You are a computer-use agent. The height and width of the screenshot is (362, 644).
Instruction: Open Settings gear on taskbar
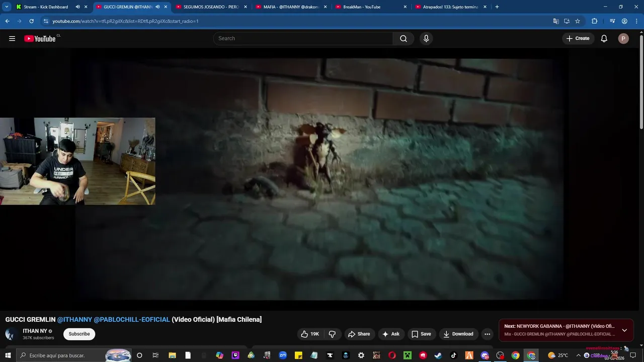(361, 355)
